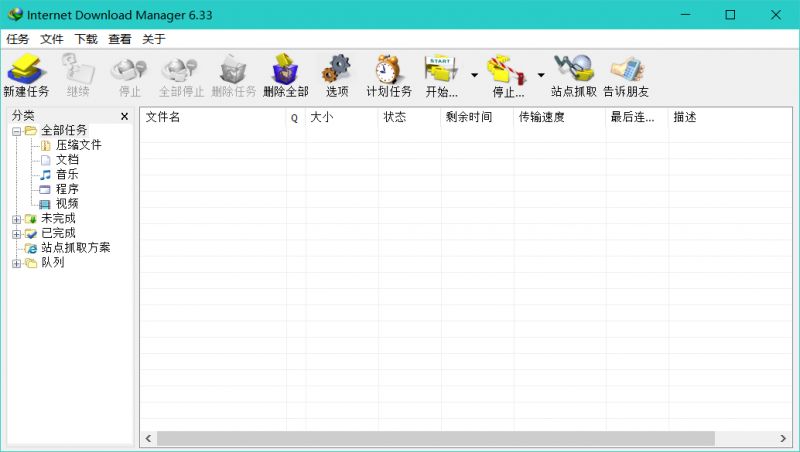The width and height of the screenshot is (800, 452).
Task: Select 未完成 category
Action: [x=58, y=218]
